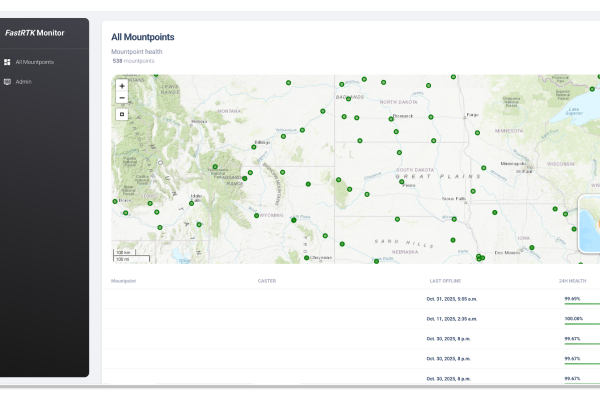The image size is (600, 400).
Task: Click the FastRTK Monitor logo title
Action: (x=34, y=33)
